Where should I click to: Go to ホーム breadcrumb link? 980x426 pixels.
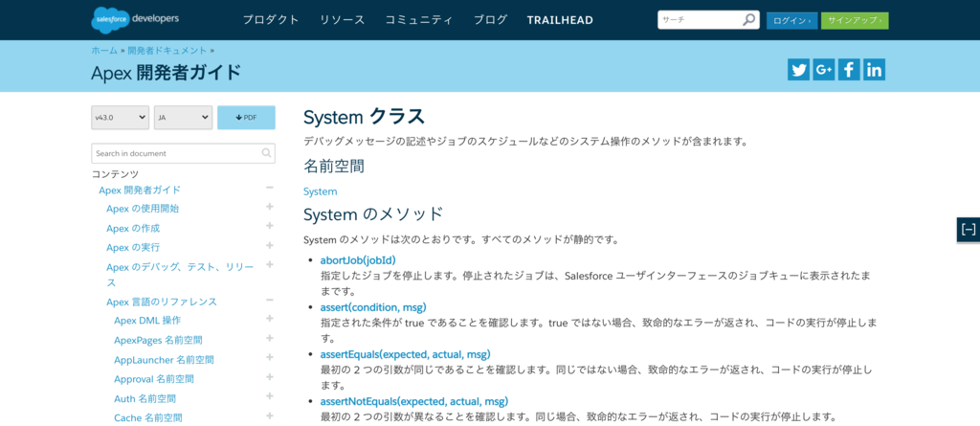104,50
